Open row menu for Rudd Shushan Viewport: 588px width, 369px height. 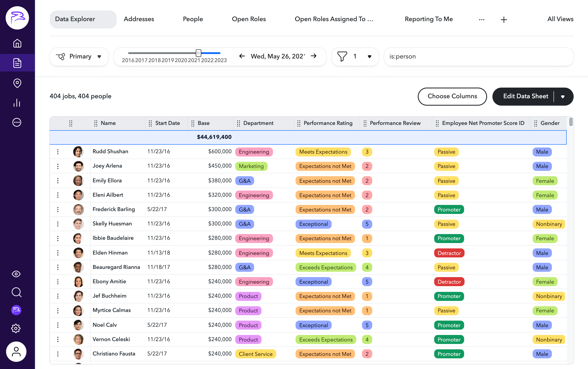pos(58,152)
